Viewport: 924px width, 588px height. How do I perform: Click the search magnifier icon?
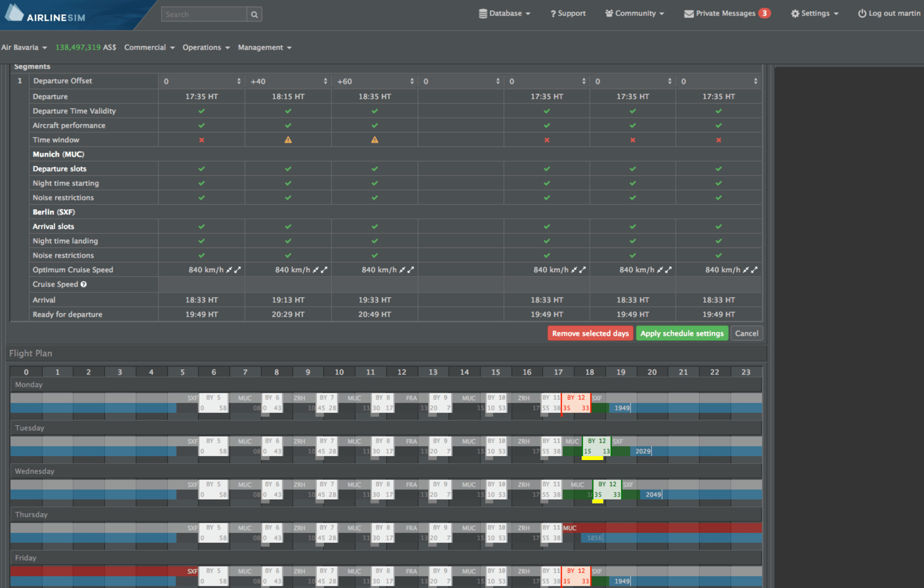pos(254,15)
